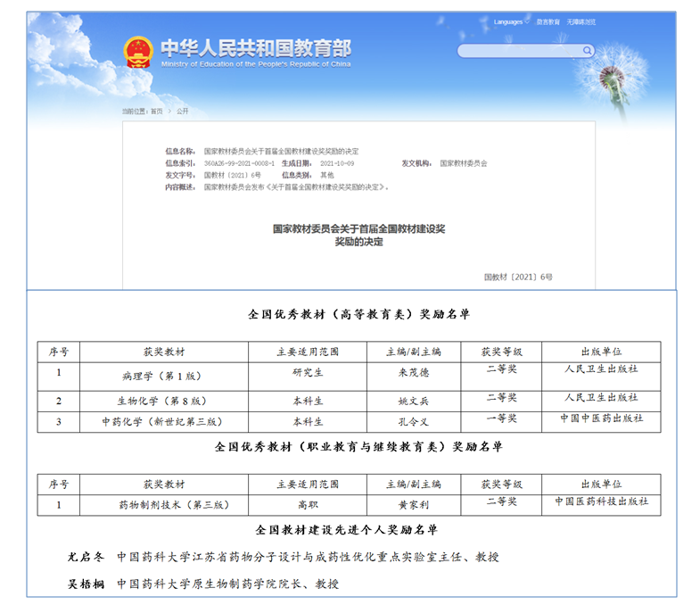Click the 国教材〔2021〕6号 number under the title
700x613 pixels.
click(x=518, y=277)
